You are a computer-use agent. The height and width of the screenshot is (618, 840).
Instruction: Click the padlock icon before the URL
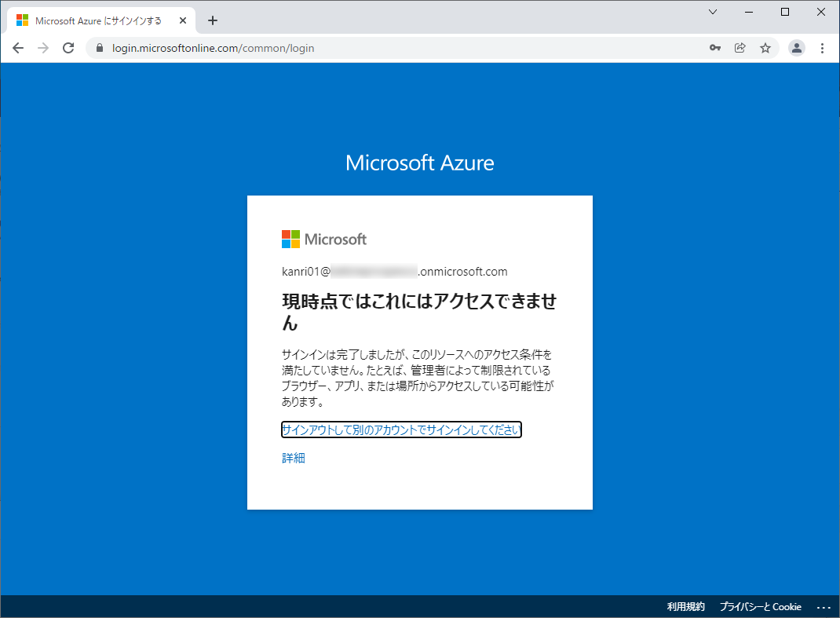tap(99, 48)
